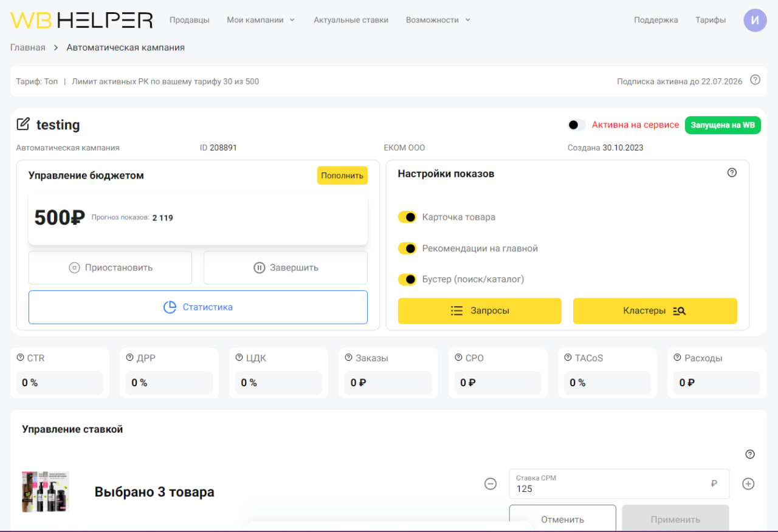This screenshot has width=778, height=532.
Task: Click the CTR info question icon
Action: point(21,358)
